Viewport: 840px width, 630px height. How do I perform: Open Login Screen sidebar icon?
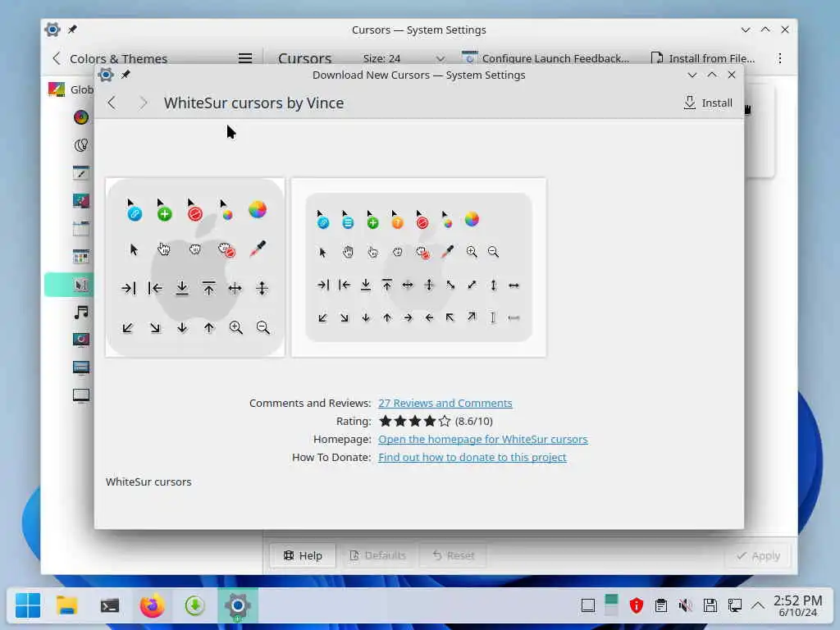[81, 367]
